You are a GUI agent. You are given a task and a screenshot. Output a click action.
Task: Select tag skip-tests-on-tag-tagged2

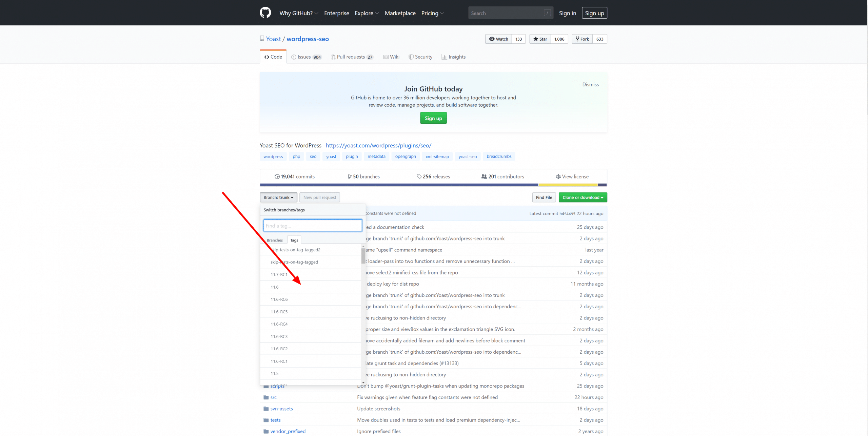tap(311, 250)
